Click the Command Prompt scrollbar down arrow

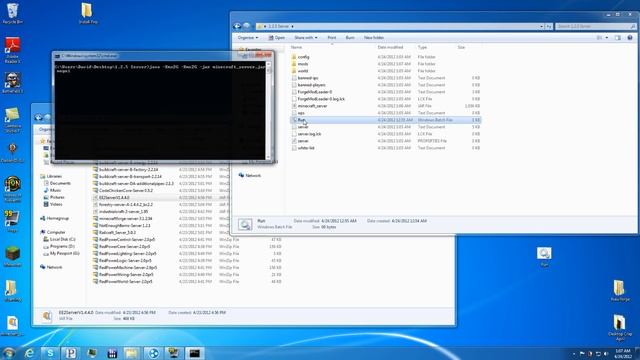coord(268,157)
